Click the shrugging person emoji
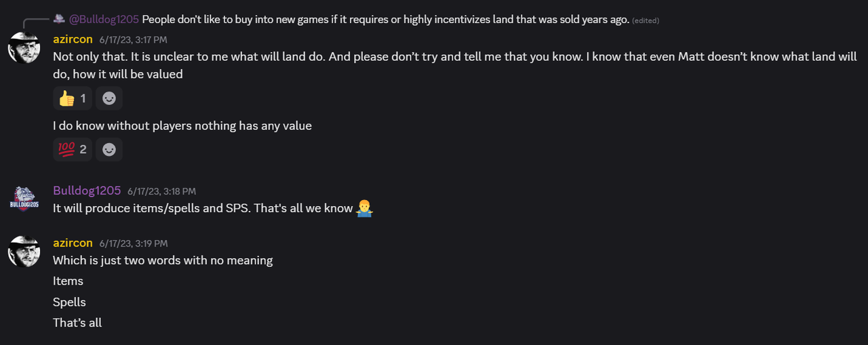This screenshot has height=345, width=868. (x=365, y=208)
